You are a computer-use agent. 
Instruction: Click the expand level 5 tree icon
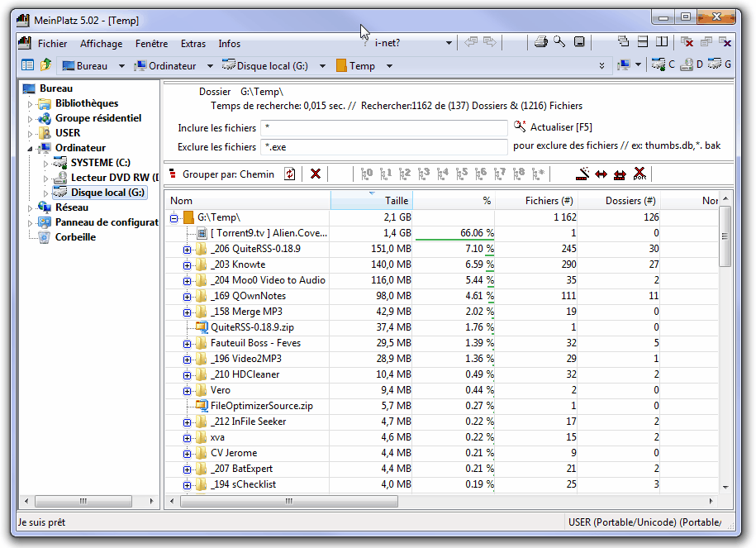point(461,174)
